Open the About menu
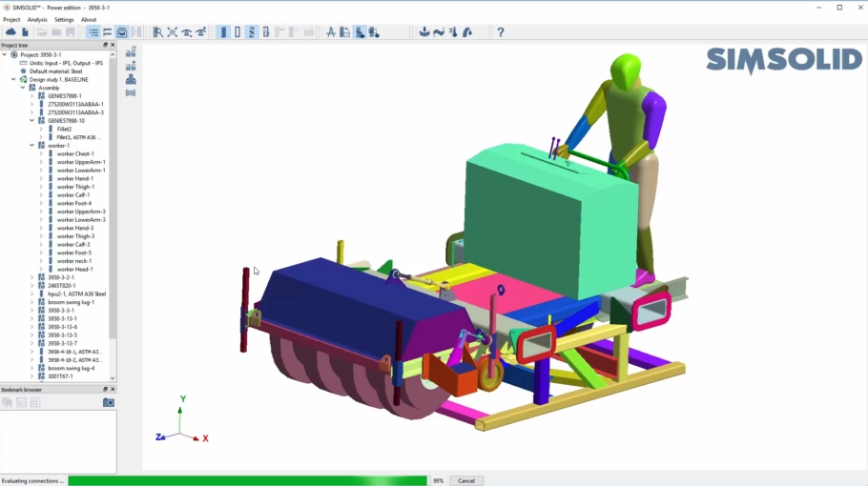The width and height of the screenshot is (868, 486). 89,19
